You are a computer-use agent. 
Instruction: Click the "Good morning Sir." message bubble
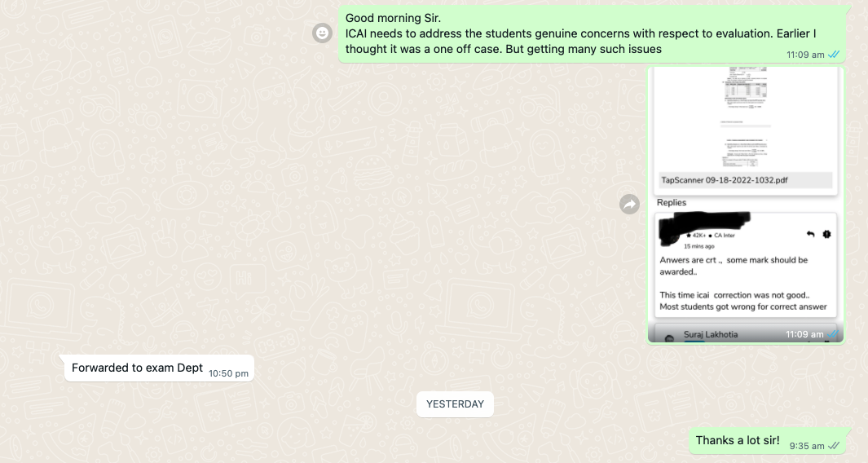pyautogui.click(x=580, y=33)
